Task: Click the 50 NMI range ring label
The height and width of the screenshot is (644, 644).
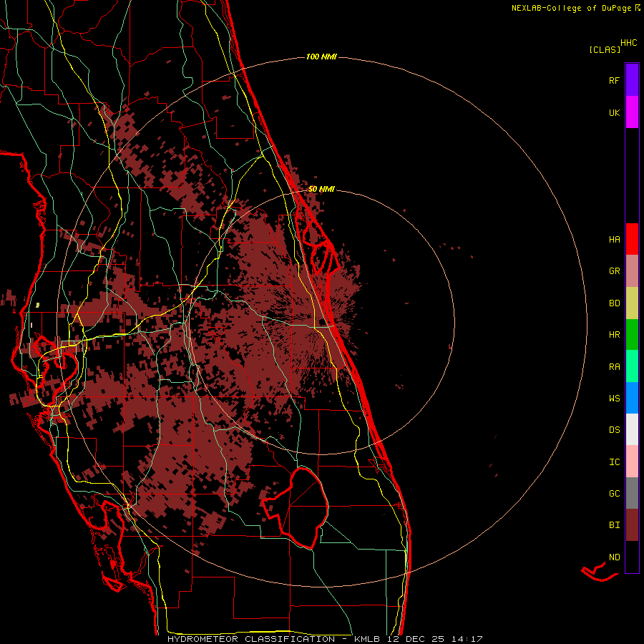Action: pos(321,189)
